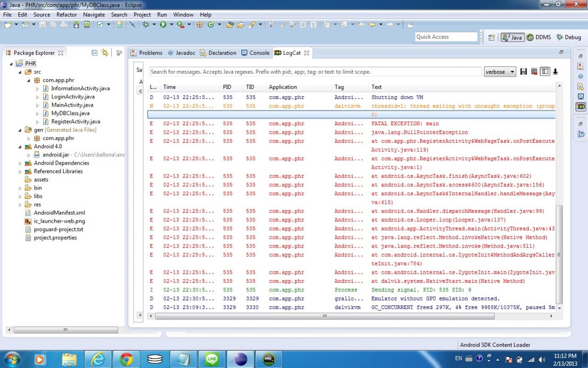This screenshot has width=588, height=368.
Task: Toggle scroll lock in LogCat
Action: pos(555,72)
